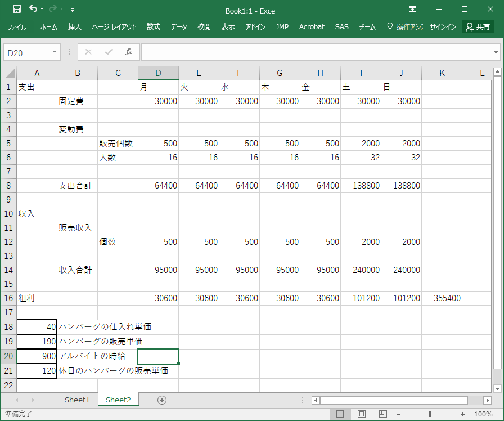This screenshot has height=421, width=504.
Task: Add a new sheet with plus icon
Action: (x=162, y=400)
